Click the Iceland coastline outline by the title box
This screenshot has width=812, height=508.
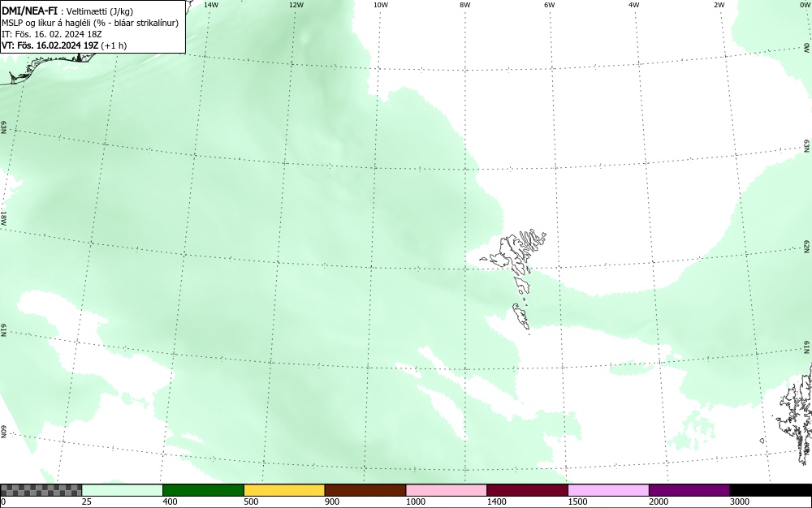click(46, 67)
